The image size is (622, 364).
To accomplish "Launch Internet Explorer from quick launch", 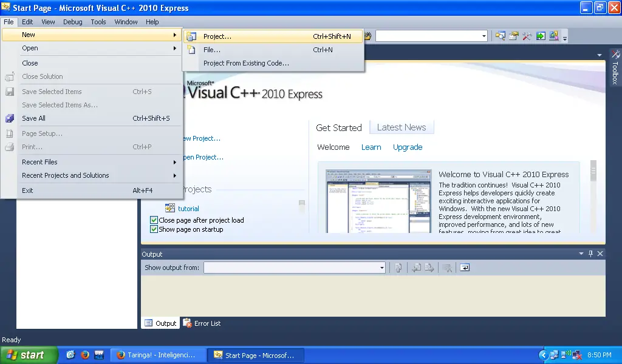I will (x=70, y=354).
